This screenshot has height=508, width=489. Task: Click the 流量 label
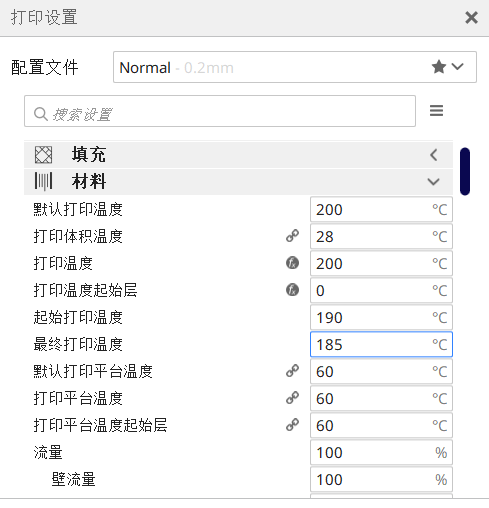tap(48, 453)
